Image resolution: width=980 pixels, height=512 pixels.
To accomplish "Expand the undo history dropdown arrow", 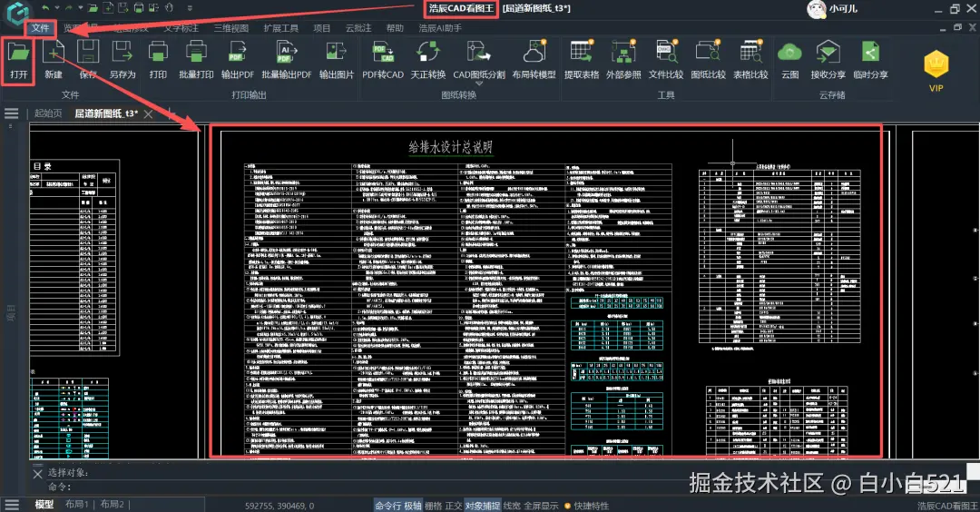I will tap(57, 8).
